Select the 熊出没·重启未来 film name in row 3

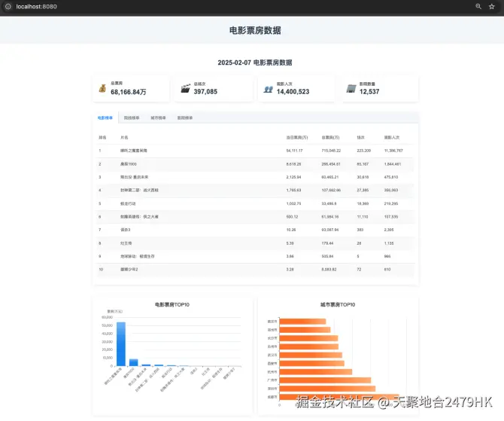(x=135, y=177)
